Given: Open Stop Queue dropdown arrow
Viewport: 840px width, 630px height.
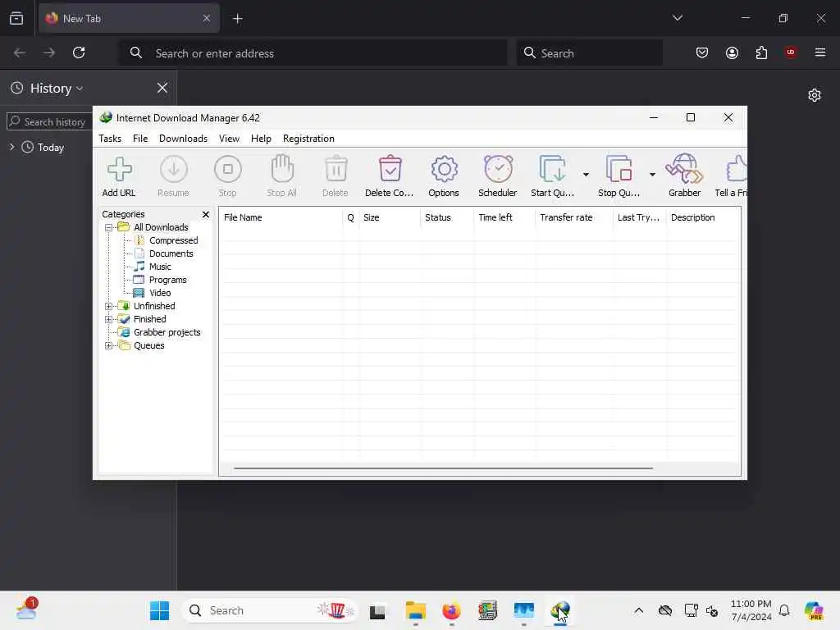Looking at the screenshot, I should (x=652, y=174).
